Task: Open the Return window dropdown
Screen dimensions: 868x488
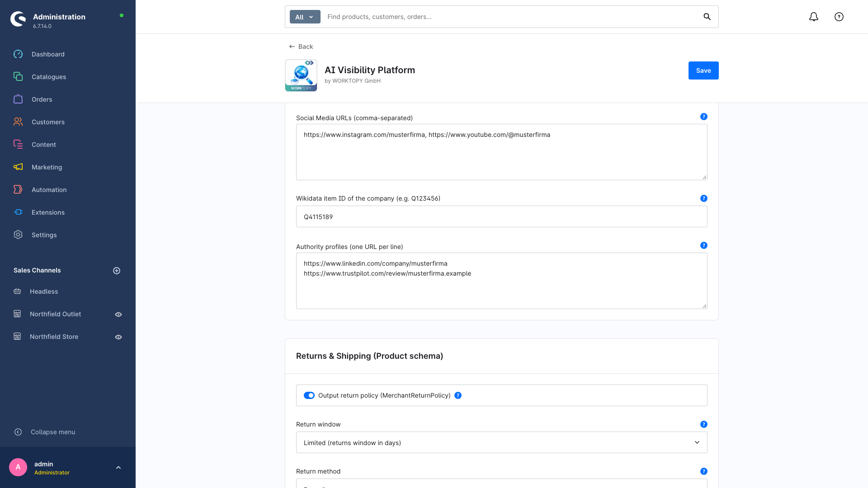Action: (502, 442)
